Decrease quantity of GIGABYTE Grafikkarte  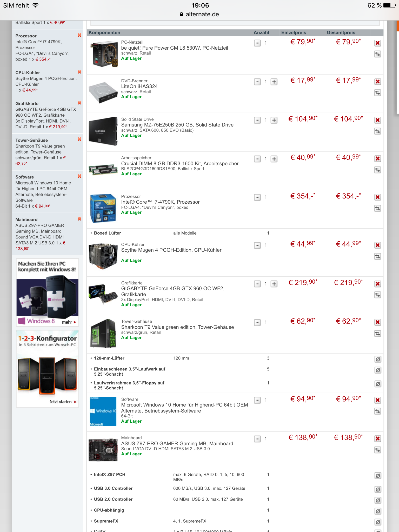point(257,284)
